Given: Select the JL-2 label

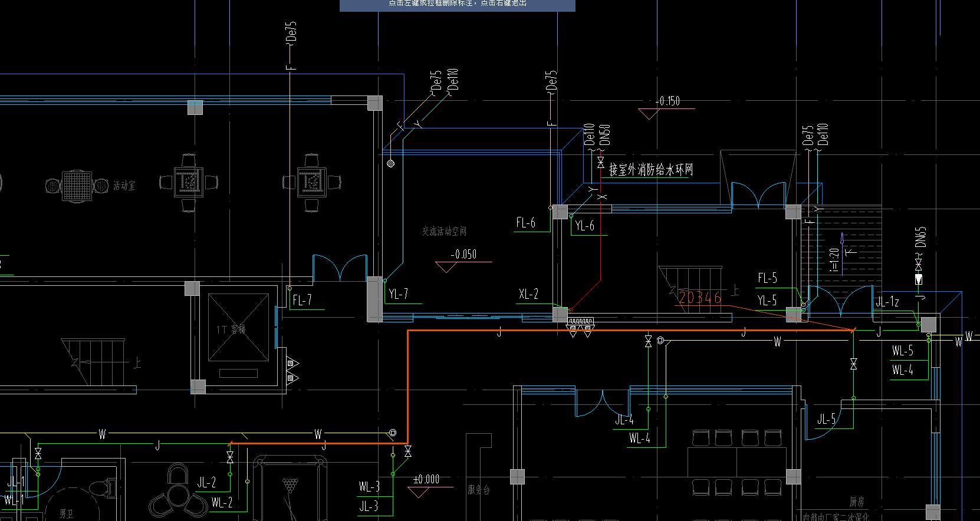Looking at the screenshot, I should 207,483.
